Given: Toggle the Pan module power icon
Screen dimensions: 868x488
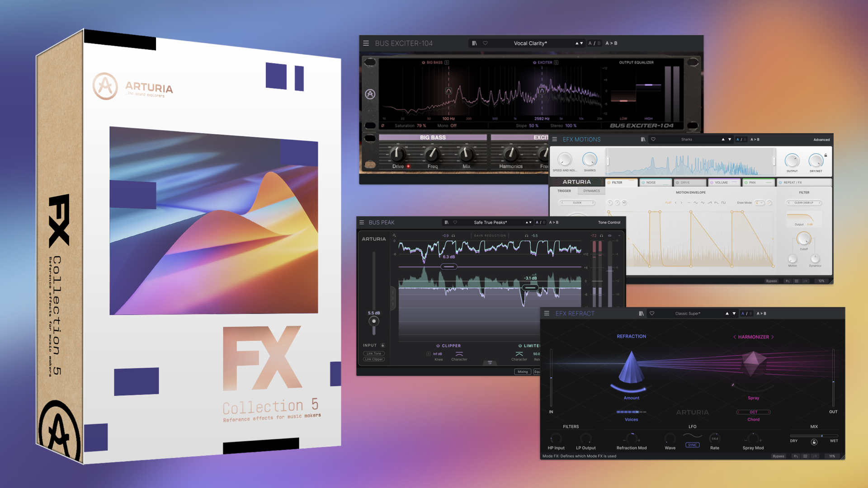Looking at the screenshot, I should point(746,183).
